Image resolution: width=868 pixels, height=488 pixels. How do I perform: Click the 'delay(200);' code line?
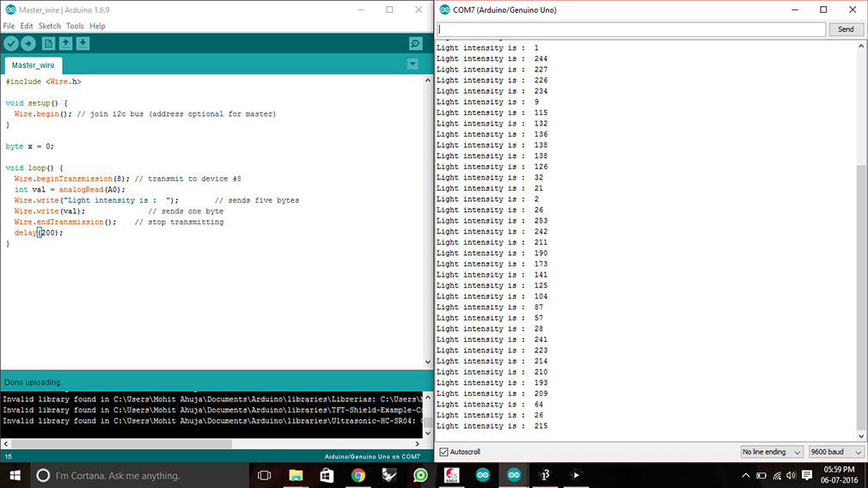pos(39,232)
